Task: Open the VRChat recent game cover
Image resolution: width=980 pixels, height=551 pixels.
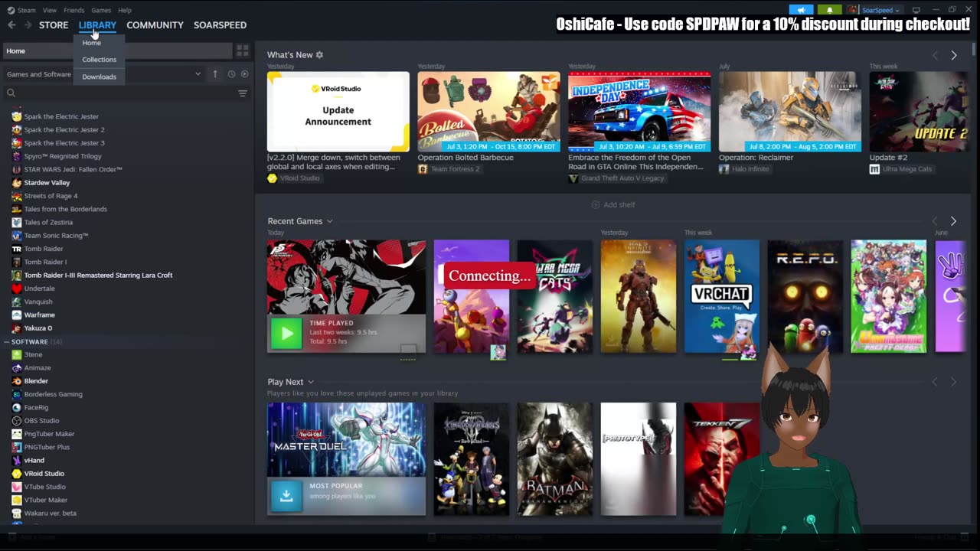Action: [x=722, y=297]
